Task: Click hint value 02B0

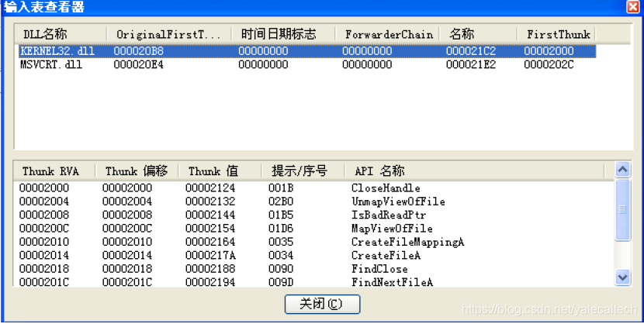Action: pos(281,202)
